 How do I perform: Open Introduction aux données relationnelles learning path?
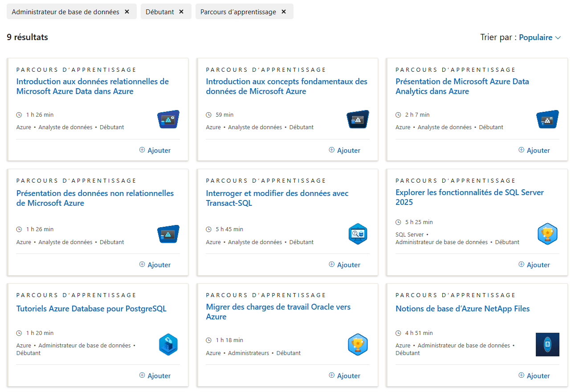coord(93,86)
